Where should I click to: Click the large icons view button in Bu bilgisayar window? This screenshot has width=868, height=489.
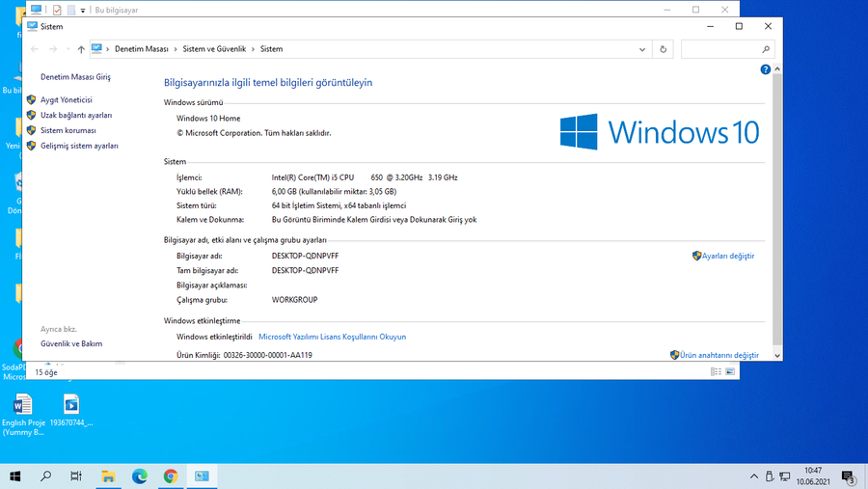point(730,371)
